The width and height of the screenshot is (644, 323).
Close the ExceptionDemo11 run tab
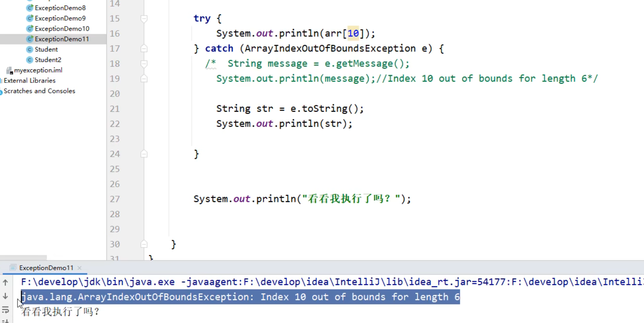click(x=80, y=268)
